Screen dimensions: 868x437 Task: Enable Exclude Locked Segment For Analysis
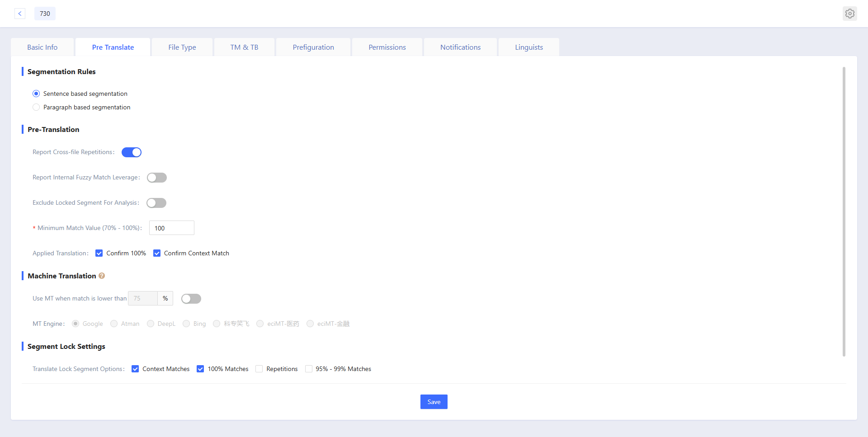156,203
